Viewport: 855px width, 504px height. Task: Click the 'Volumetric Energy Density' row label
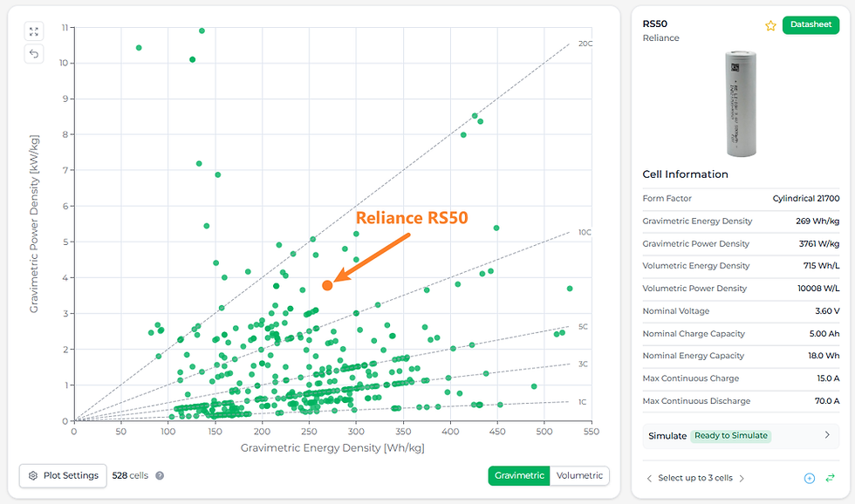coord(696,266)
